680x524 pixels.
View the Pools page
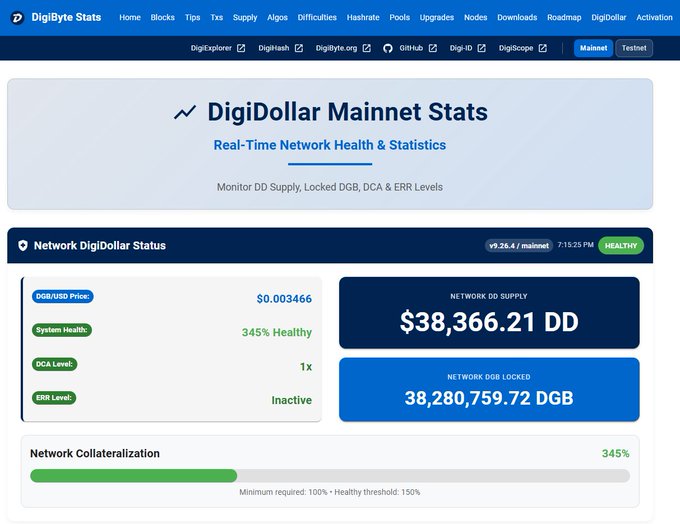point(399,17)
